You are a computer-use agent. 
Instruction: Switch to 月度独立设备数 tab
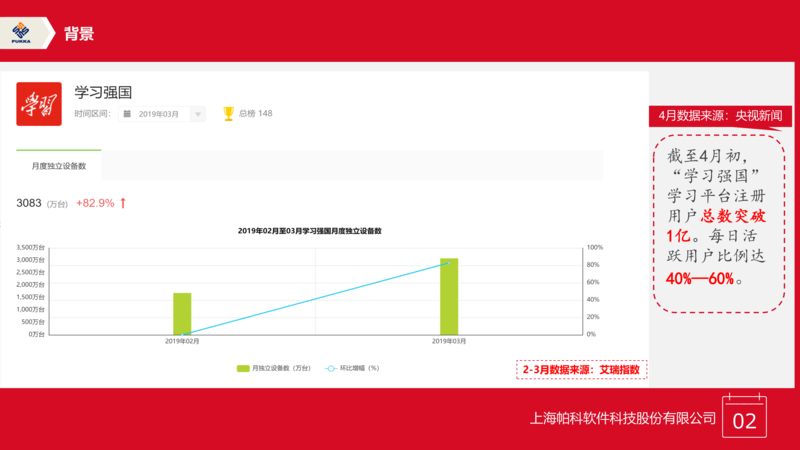click(59, 165)
